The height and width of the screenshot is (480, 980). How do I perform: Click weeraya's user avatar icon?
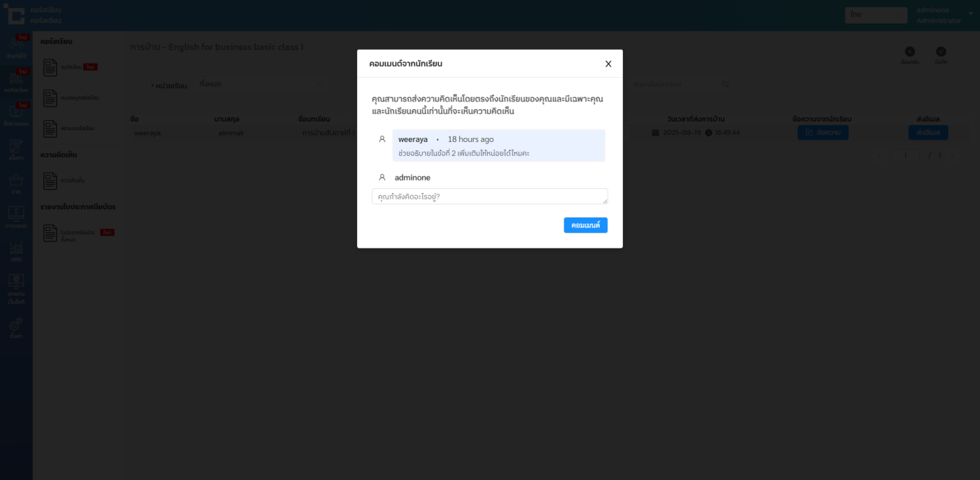pos(382,139)
